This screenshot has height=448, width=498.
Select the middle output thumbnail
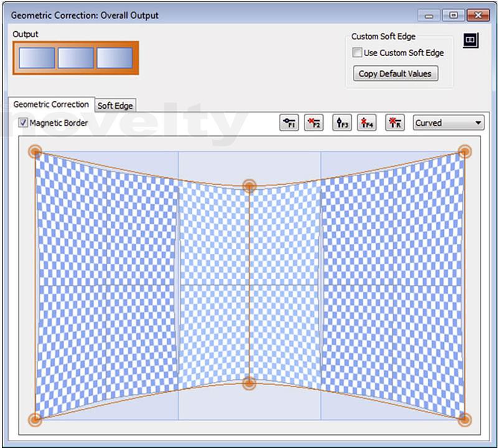(75, 58)
